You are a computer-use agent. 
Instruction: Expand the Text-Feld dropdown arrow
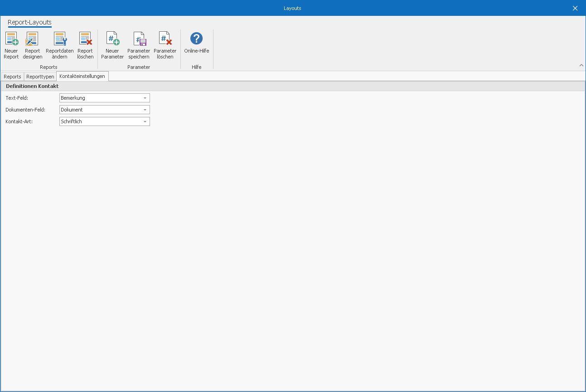pos(145,98)
